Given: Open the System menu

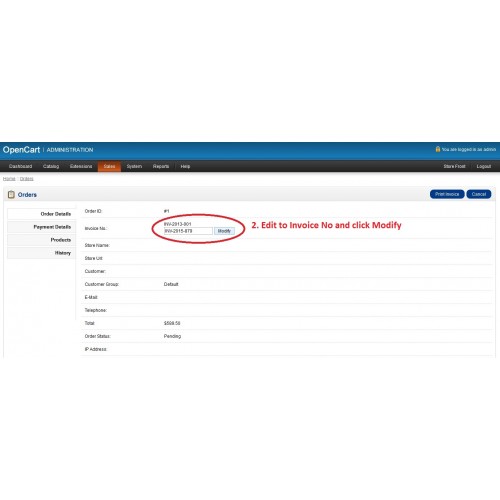Looking at the screenshot, I should coord(134,166).
